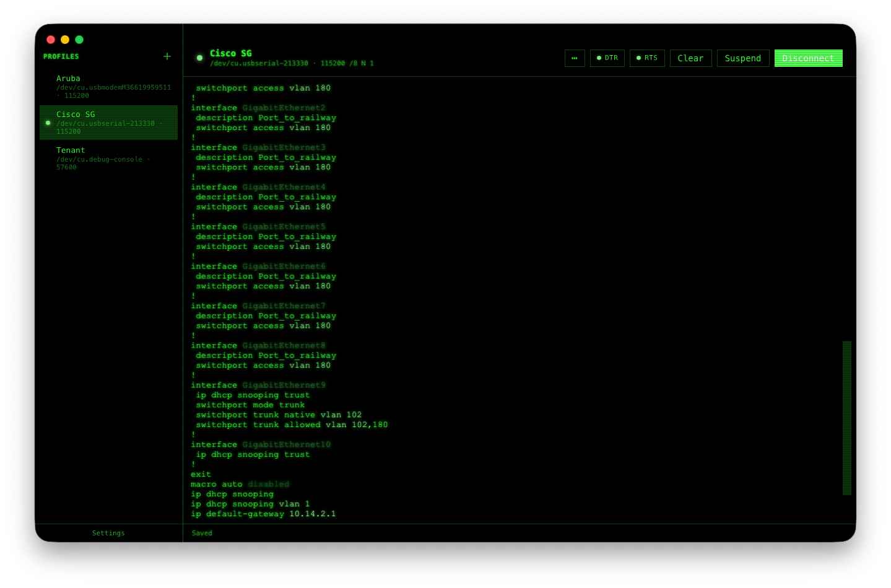Screen dimensions: 891x588
Task: Open Settings at the sidebar bottom
Action: click(x=108, y=533)
